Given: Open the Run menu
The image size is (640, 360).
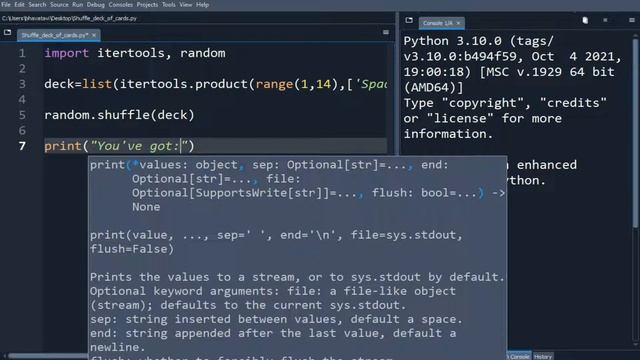Looking at the screenshot, I should coord(78,5).
